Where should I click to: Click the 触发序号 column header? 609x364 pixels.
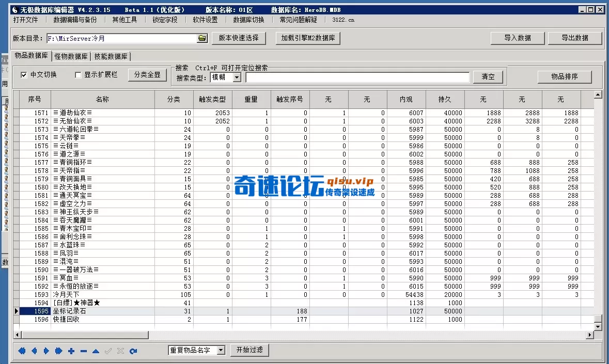[290, 99]
